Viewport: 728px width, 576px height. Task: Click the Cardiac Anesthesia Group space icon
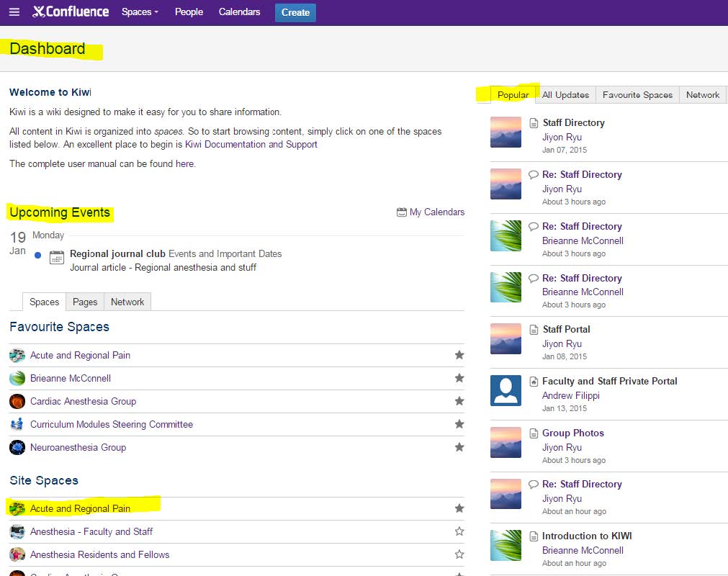pos(17,402)
